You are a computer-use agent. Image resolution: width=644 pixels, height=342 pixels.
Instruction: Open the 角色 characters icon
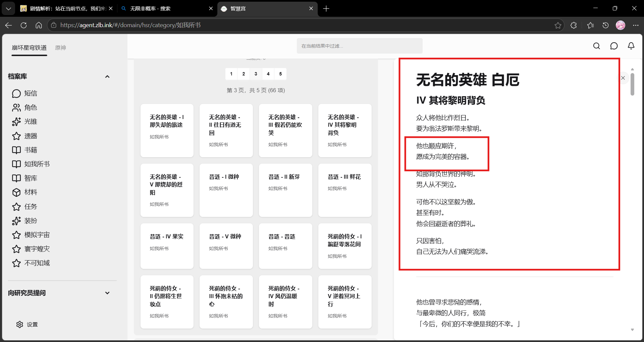click(16, 108)
